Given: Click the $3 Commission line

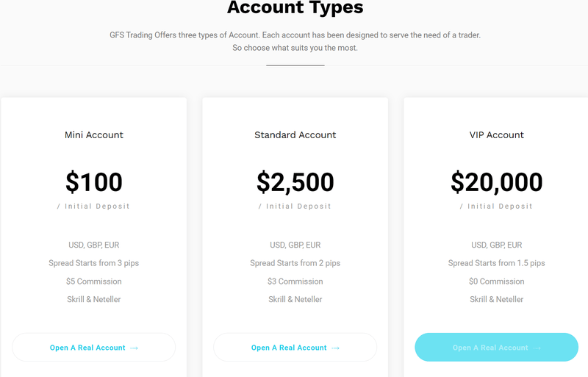Looking at the screenshot, I should click(x=295, y=281).
